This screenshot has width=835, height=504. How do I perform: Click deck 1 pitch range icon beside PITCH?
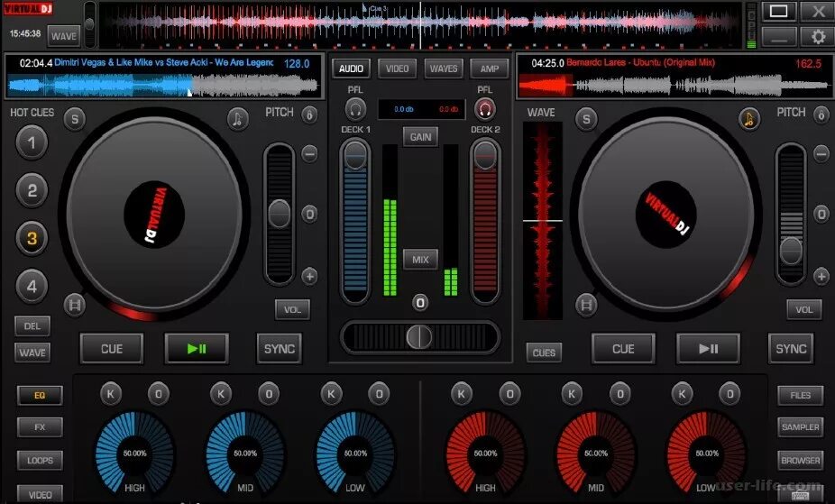(x=309, y=114)
